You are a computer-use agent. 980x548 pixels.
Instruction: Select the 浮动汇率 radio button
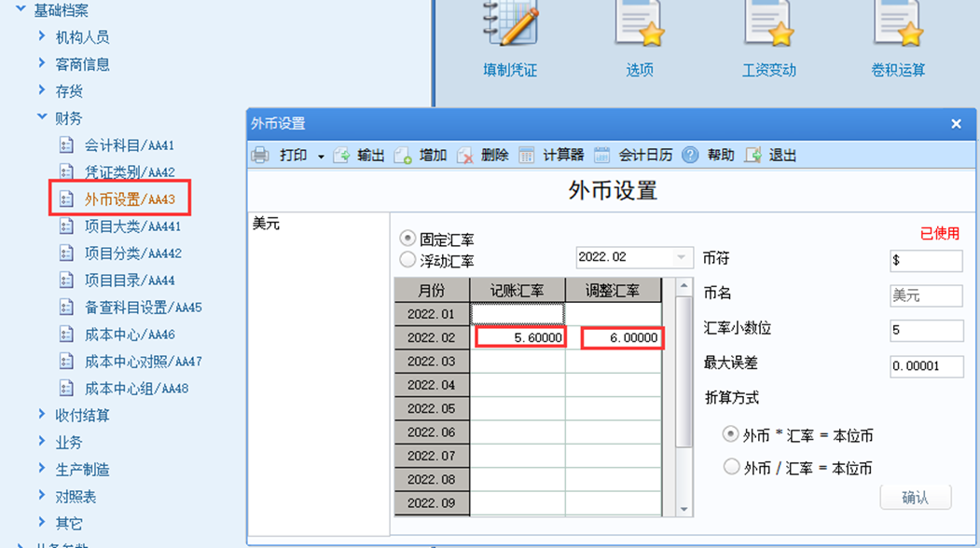(x=407, y=259)
